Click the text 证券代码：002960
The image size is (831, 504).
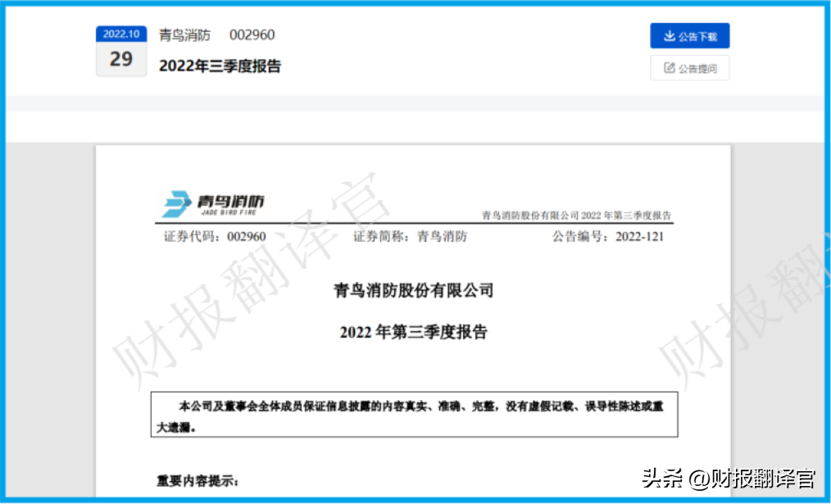[x=215, y=237]
